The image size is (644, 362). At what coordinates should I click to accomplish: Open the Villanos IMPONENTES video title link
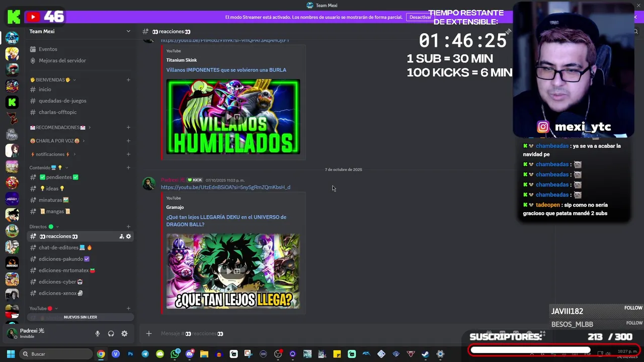point(226,70)
